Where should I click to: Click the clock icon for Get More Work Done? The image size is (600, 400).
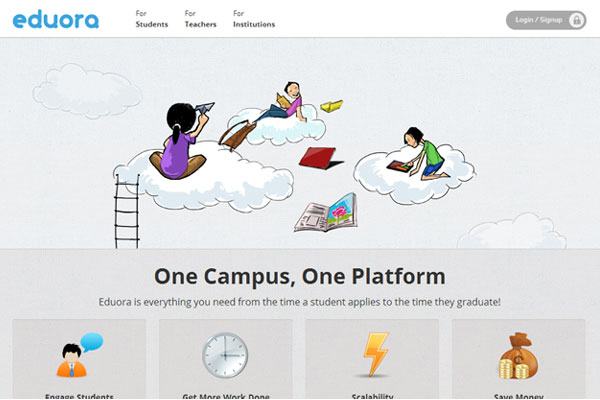225,355
